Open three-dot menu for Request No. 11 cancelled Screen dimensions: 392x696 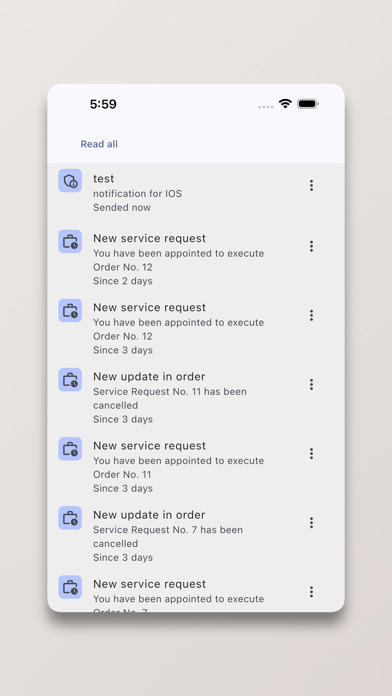point(311,384)
